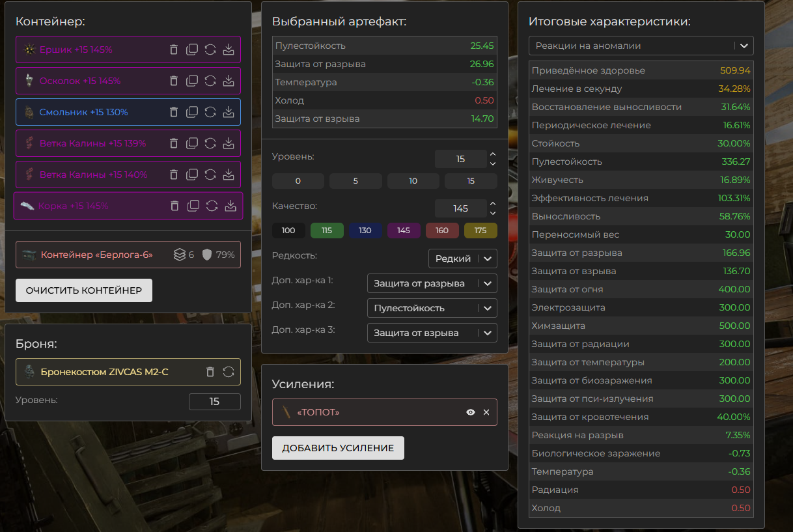Open the Редкость rarity dropdown

click(x=462, y=259)
